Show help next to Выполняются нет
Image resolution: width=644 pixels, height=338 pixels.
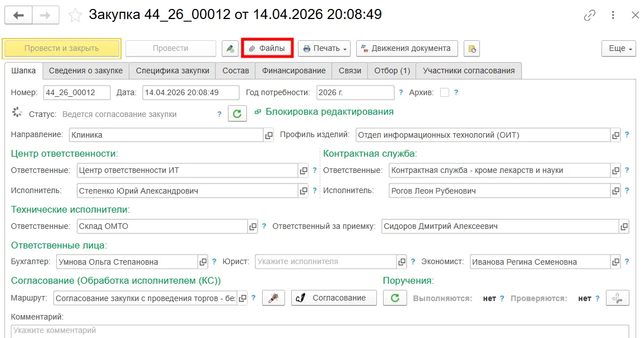click(x=502, y=299)
